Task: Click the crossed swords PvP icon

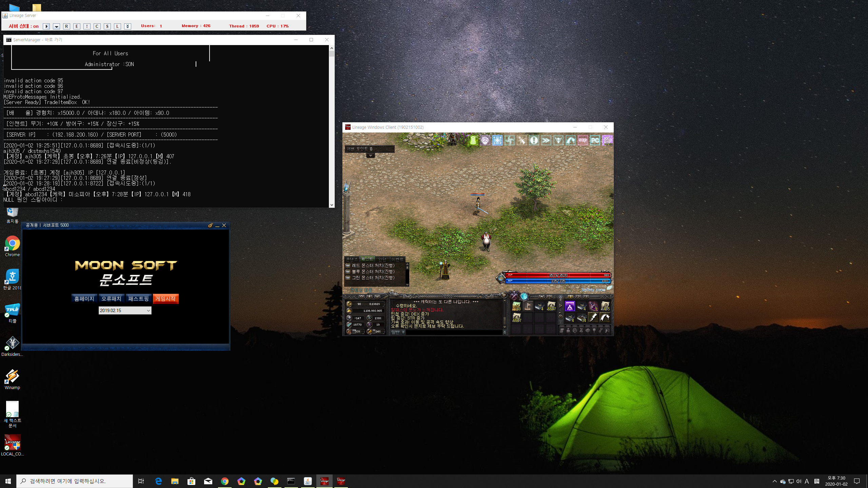Action: pos(514,296)
